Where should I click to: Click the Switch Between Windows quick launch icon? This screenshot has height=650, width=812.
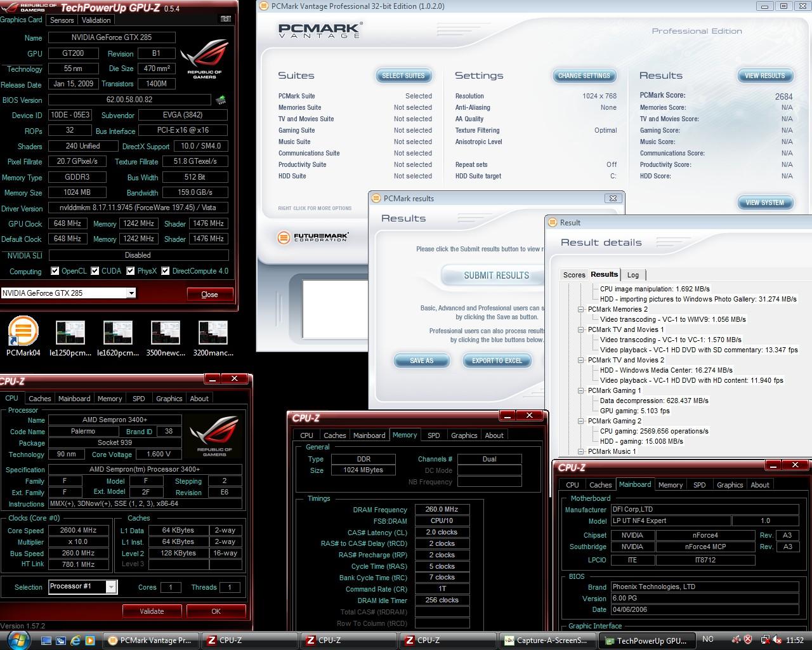(x=61, y=640)
